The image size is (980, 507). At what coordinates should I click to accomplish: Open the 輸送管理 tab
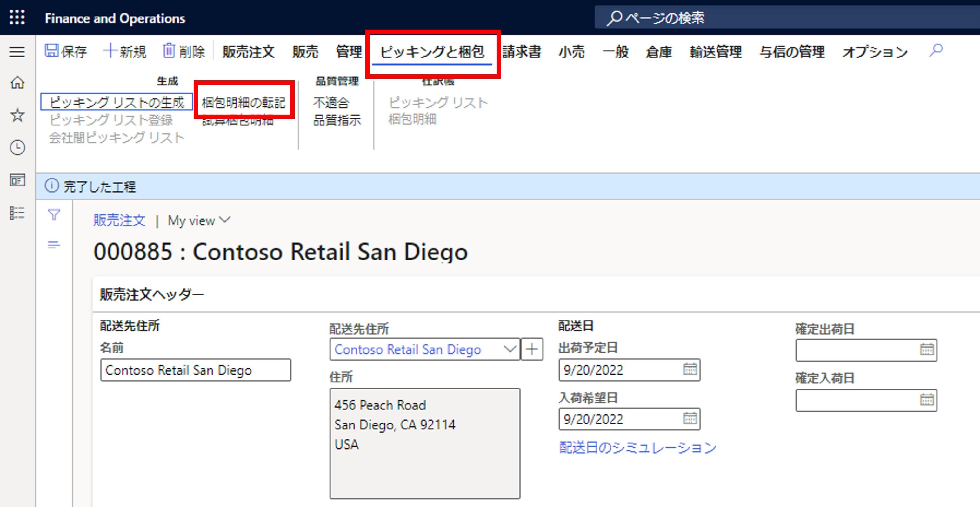716,52
